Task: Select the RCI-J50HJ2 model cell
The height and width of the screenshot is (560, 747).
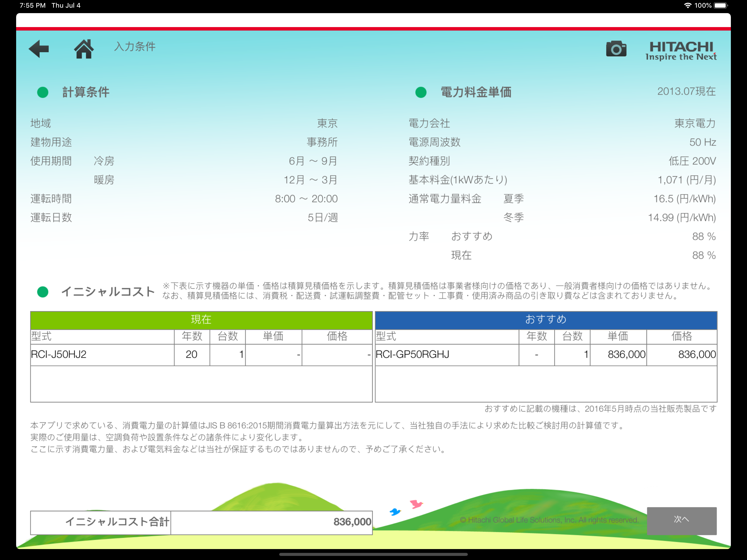Action: pos(102,354)
